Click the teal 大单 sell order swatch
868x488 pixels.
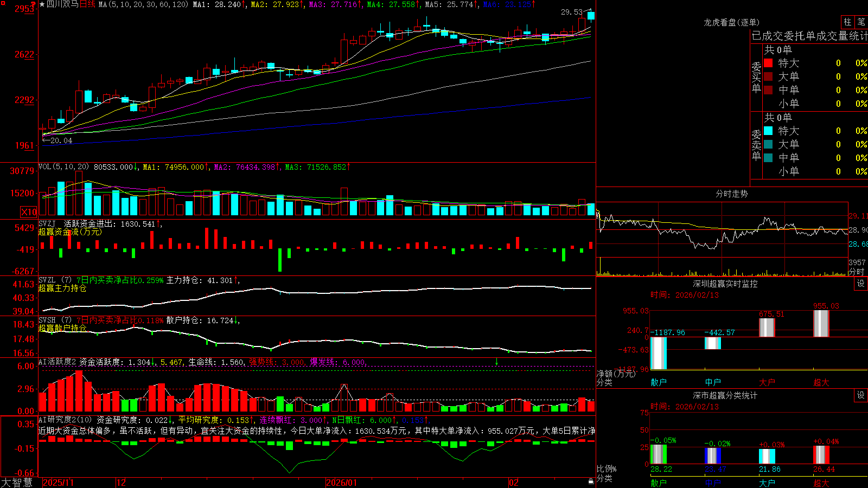768,144
